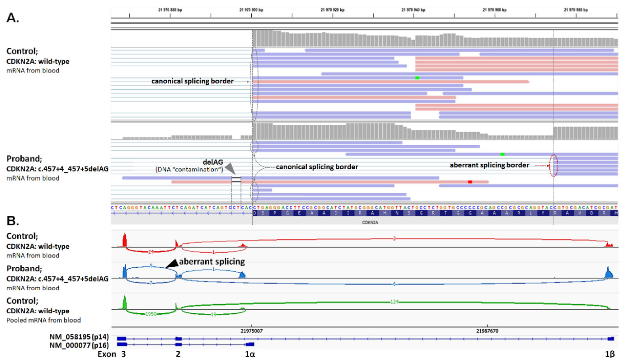This screenshot has width=628, height=364.
Task: Click the green mismatch square in proband reads
Action: click(502, 155)
